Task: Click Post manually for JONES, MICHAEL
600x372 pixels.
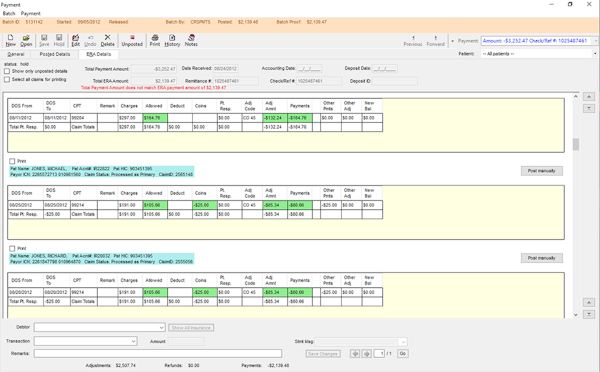Action: point(541,171)
